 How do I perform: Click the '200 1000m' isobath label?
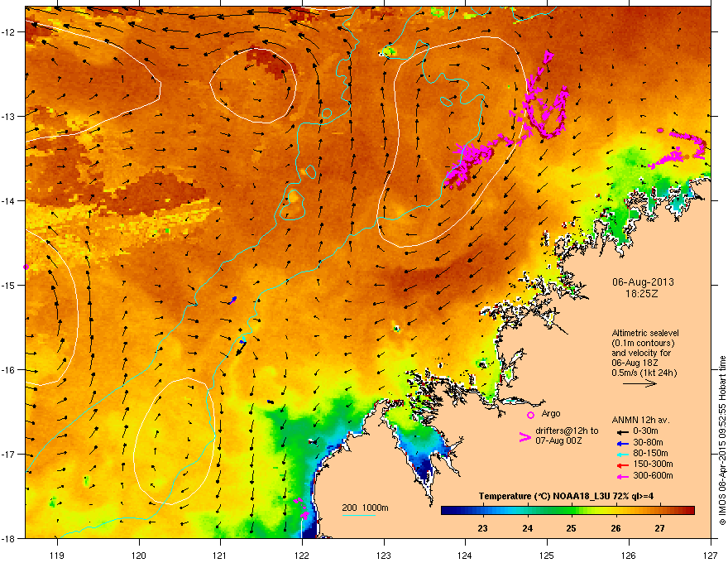click(365, 508)
